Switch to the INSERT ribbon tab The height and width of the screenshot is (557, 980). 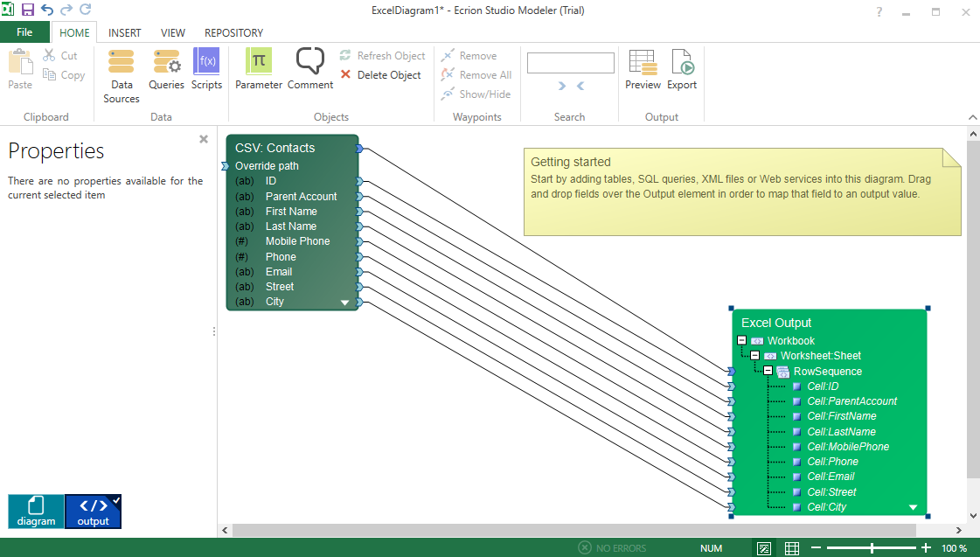[124, 32]
